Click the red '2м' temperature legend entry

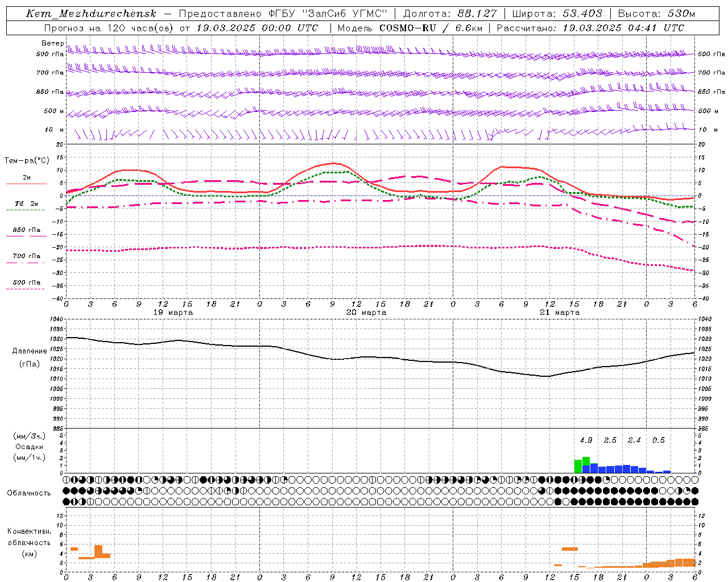[27, 178]
